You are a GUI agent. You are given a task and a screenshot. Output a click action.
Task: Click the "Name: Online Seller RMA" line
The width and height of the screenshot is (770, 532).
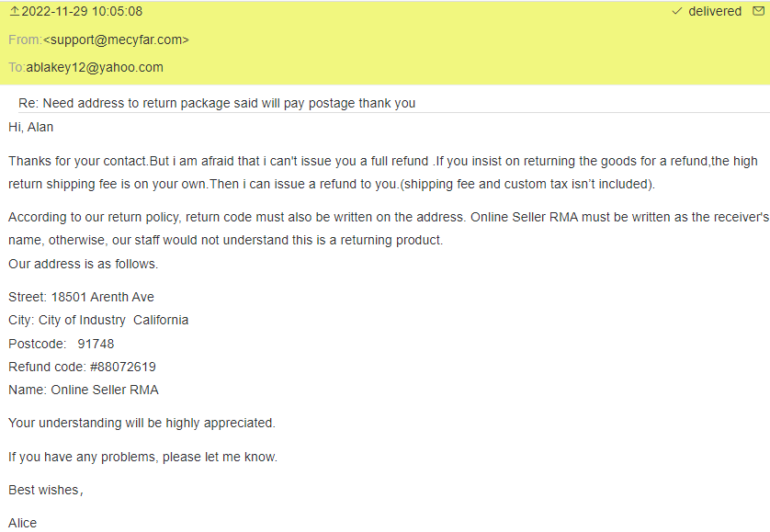(x=84, y=390)
